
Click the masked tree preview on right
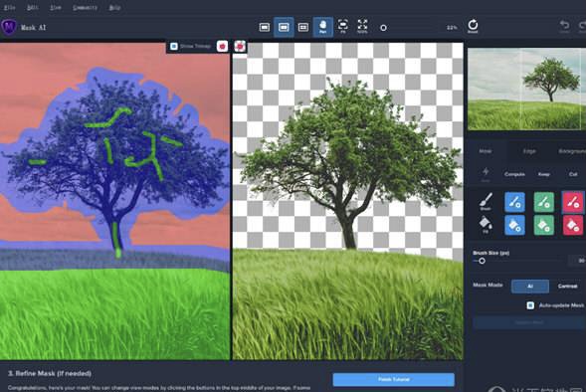[348, 201]
